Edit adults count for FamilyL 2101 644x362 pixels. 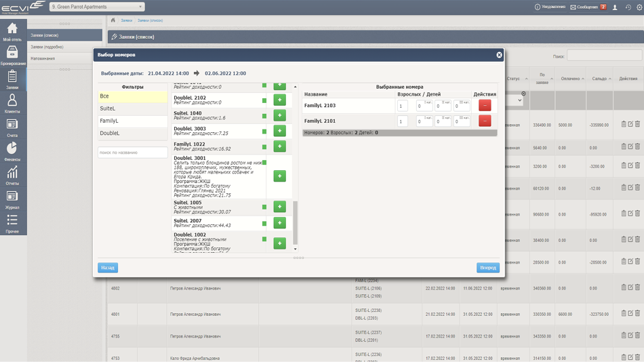[403, 121]
